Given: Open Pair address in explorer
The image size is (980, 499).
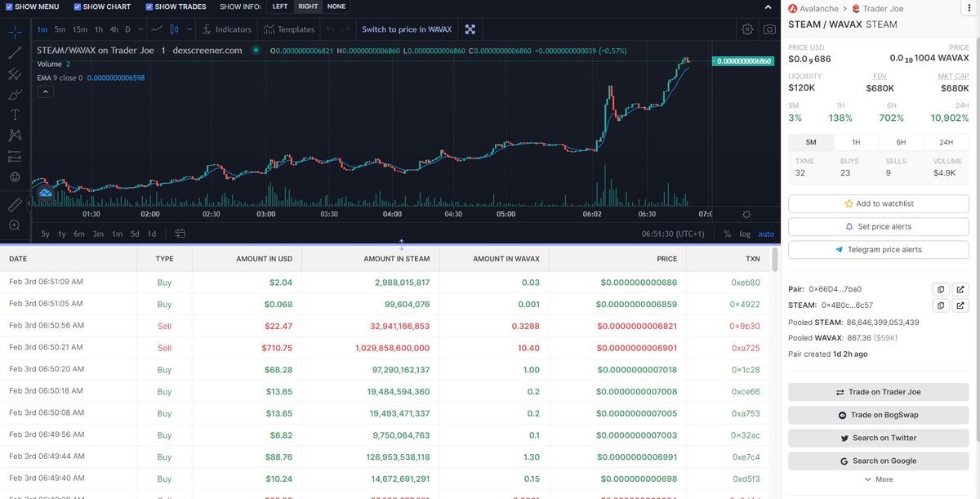Looking at the screenshot, I should [x=960, y=289].
